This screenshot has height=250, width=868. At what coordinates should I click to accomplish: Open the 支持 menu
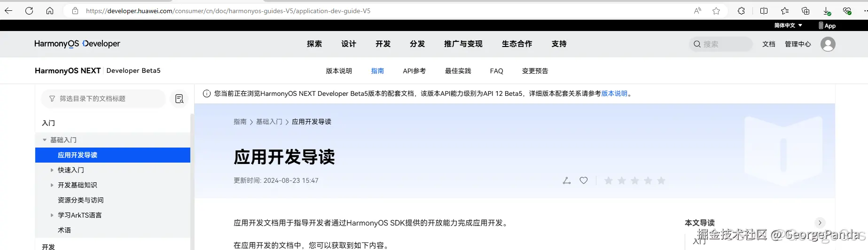(x=559, y=44)
